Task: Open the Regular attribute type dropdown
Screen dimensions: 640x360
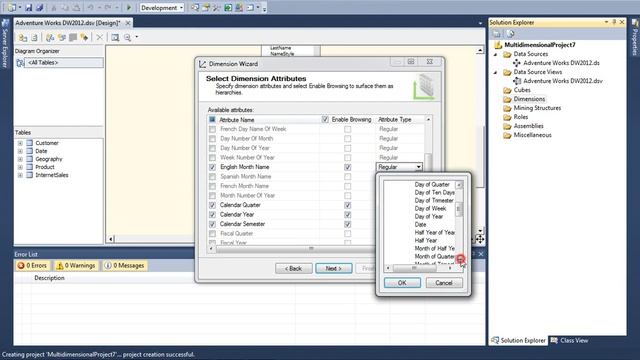Action: coord(418,167)
